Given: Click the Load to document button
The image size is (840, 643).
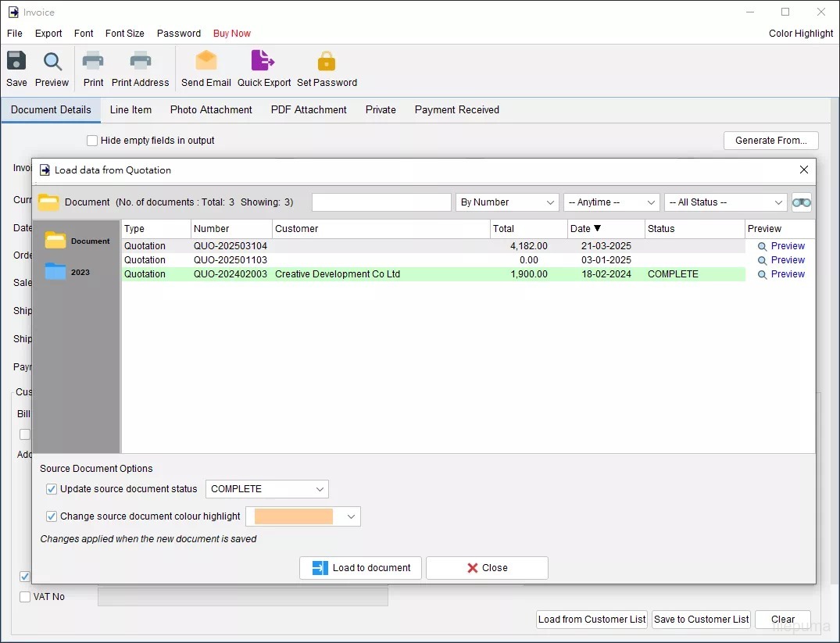Looking at the screenshot, I should point(360,568).
